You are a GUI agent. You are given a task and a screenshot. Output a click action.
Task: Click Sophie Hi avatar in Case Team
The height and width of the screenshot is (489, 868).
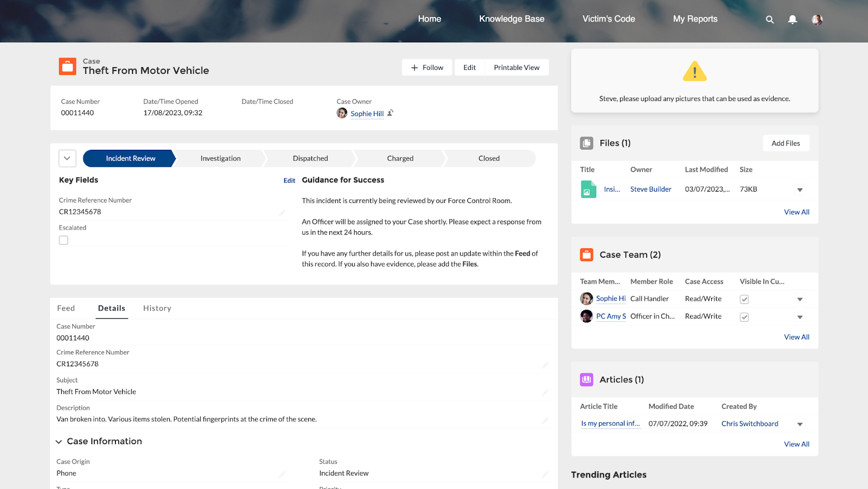[x=586, y=299]
